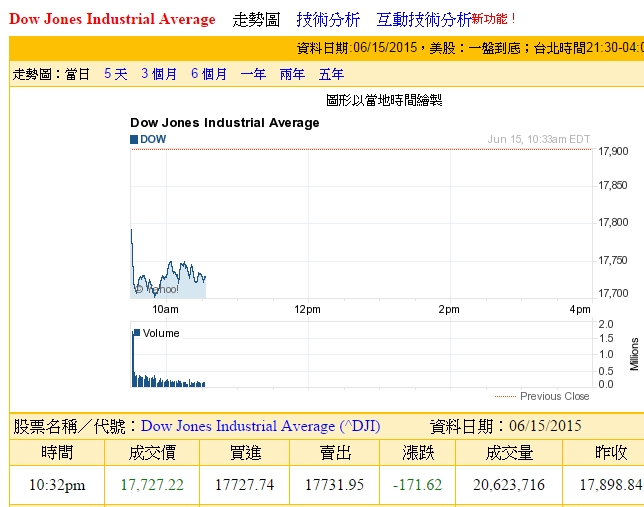Click the 17,750 price axis label
This screenshot has width=644, height=507.
[613, 260]
